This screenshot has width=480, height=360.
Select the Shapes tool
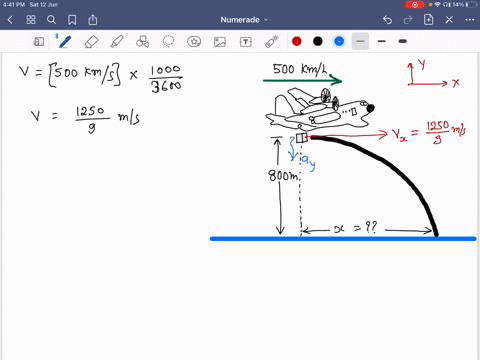(143, 42)
